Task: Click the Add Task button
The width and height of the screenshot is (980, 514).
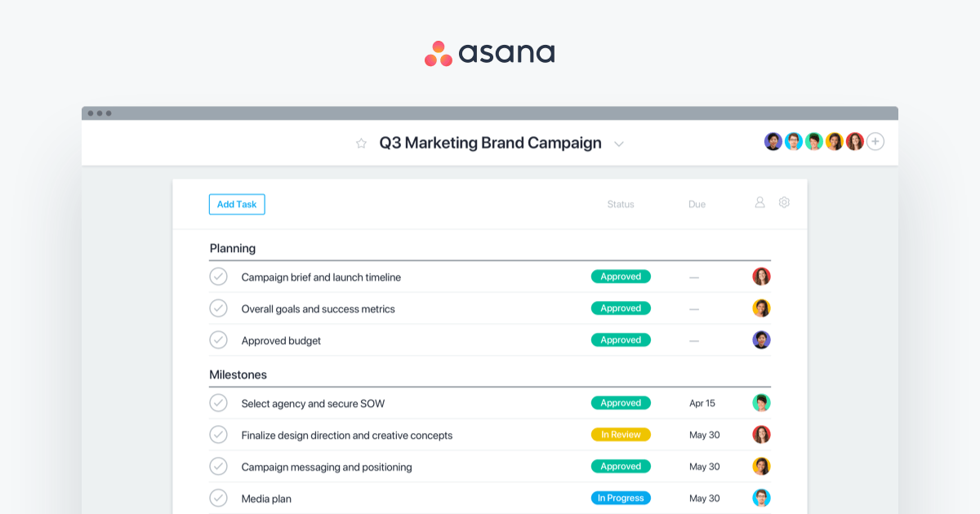Action: [x=237, y=204]
